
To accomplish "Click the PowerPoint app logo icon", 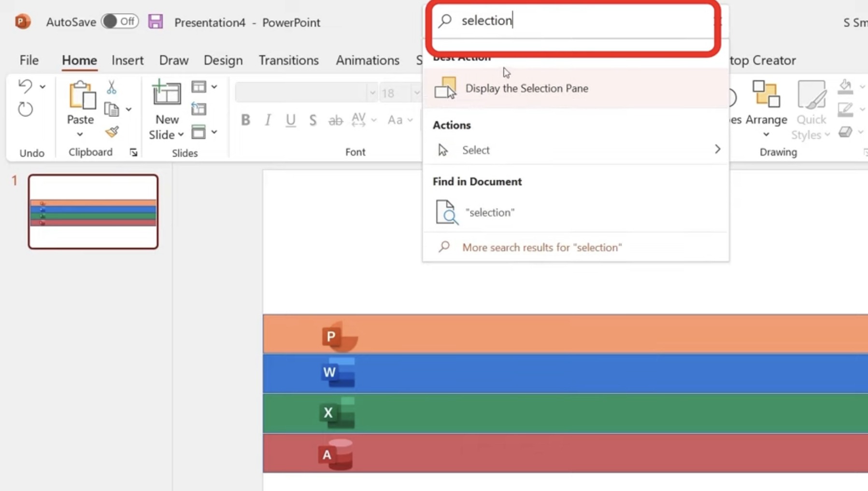I will click(22, 22).
